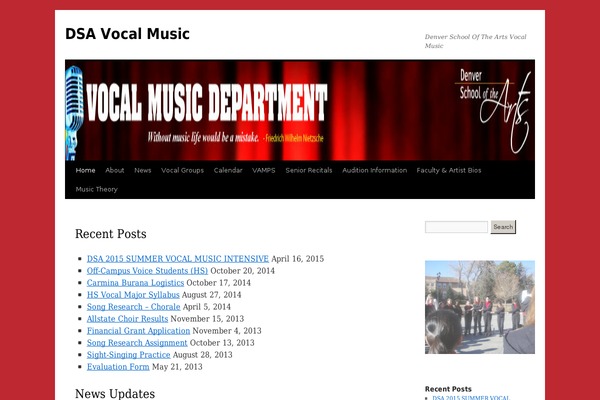The image size is (600, 400).
Task: Click the Vocal Music Department banner image
Action: tap(300, 110)
